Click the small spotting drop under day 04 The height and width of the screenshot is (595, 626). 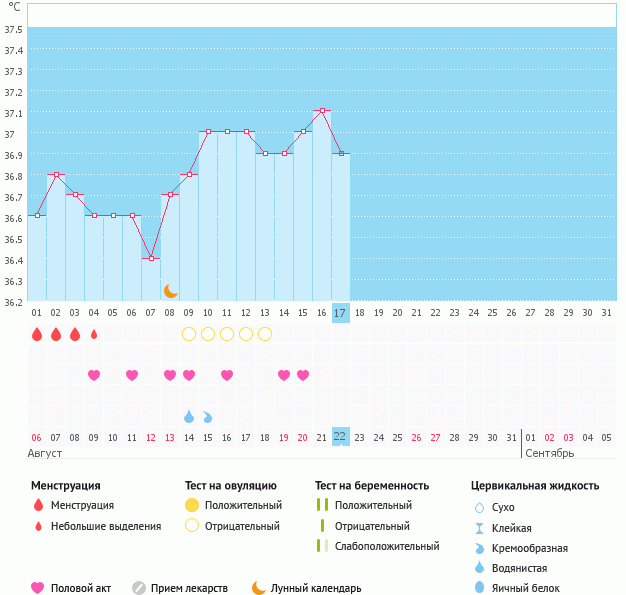click(x=94, y=334)
